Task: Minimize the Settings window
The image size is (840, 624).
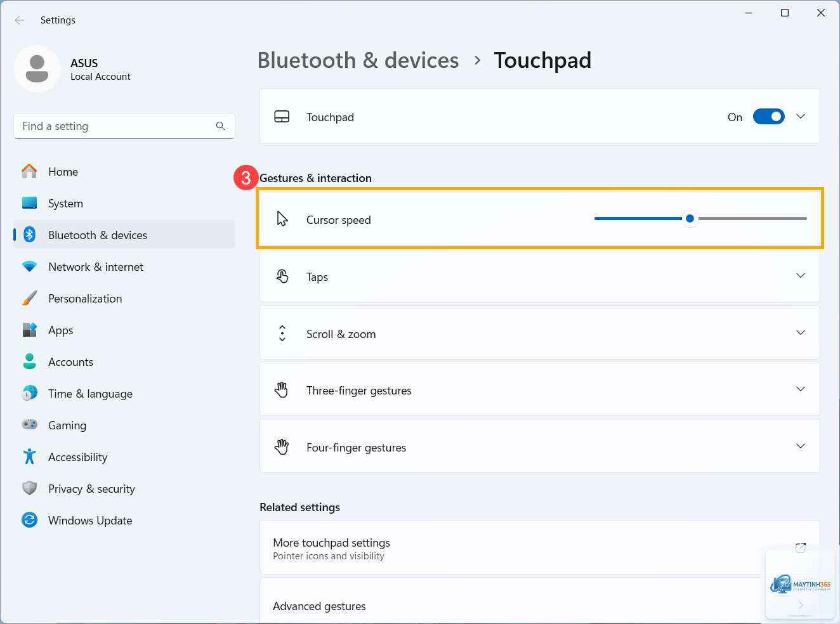Action: (x=749, y=13)
